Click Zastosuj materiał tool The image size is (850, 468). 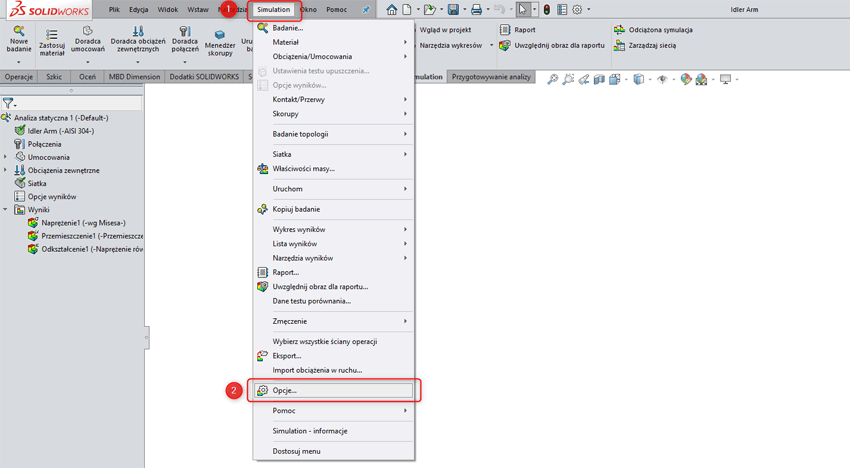click(x=51, y=43)
